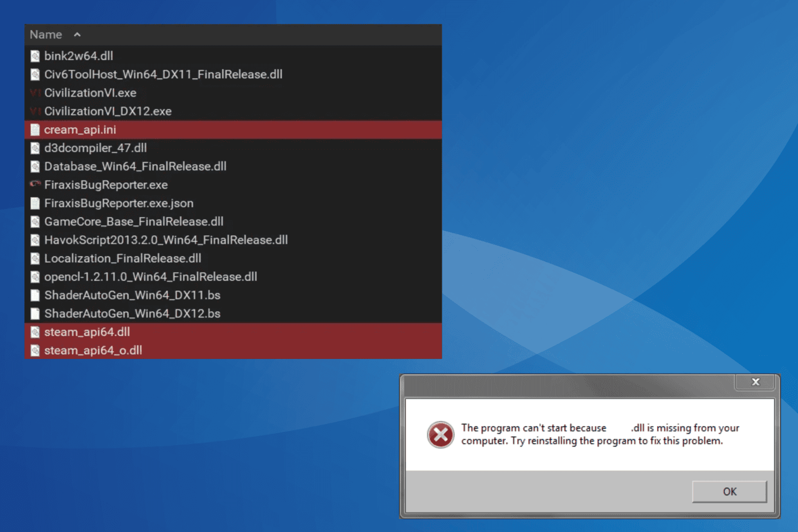The height and width of the screenshot is (532, 798).
Task: Close the error dialog with the X button
Action: tap(755, 382)
